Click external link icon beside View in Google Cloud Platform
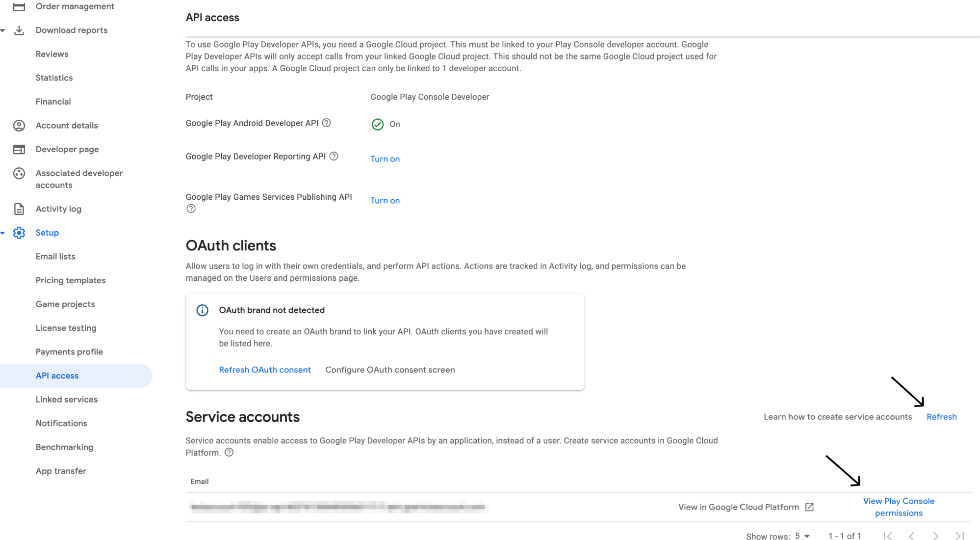Viewport: 980px width, 540px height. pyautogui.click(x=809, y=507)
